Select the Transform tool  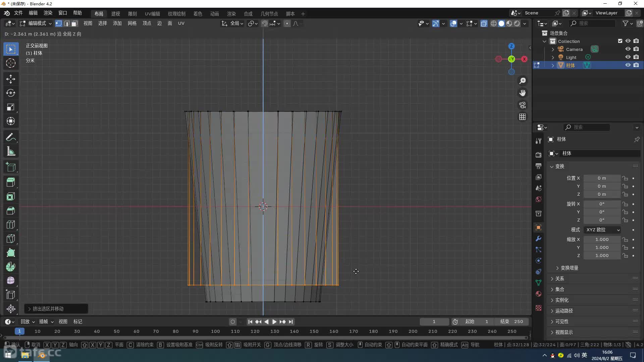point(11,121)
